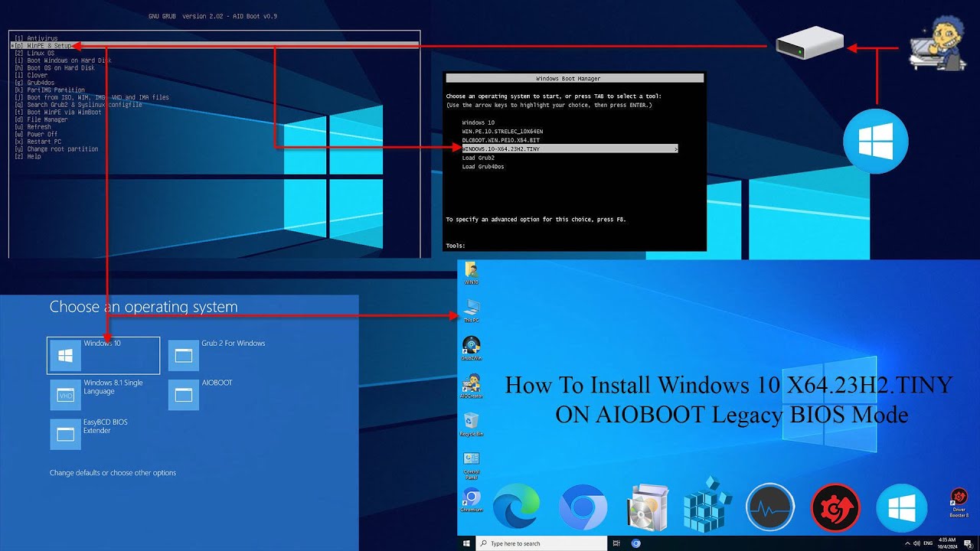Select Windows 10 in Boot Manager
This screenshot has width=980, height=551.
479,122
